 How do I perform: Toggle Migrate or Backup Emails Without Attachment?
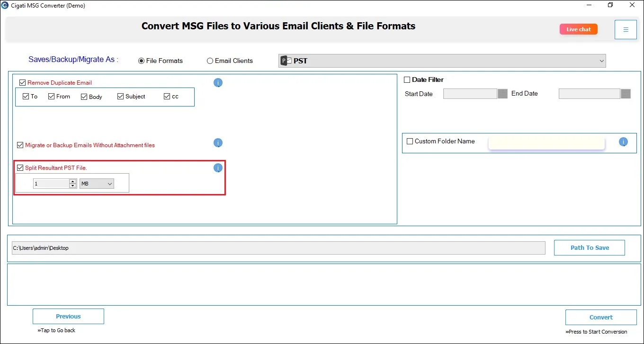point(20,145)
